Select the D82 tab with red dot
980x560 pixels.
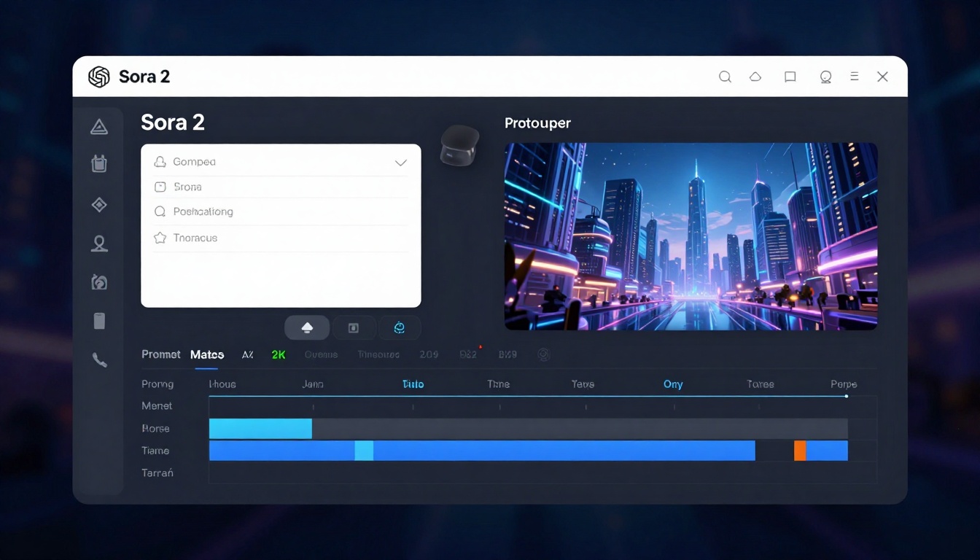click(x=468, y=354)
